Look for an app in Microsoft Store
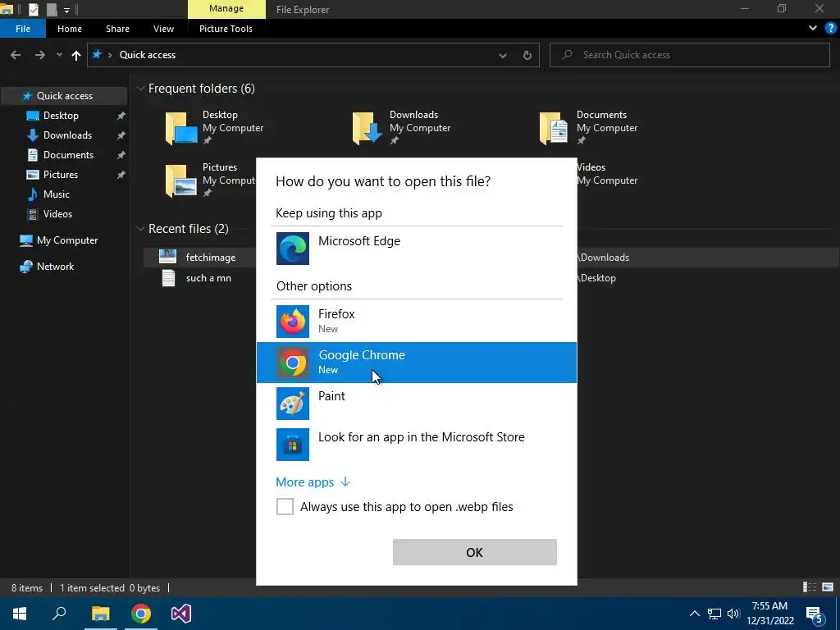The image size is (840, 630). click(x=416, y=444)
